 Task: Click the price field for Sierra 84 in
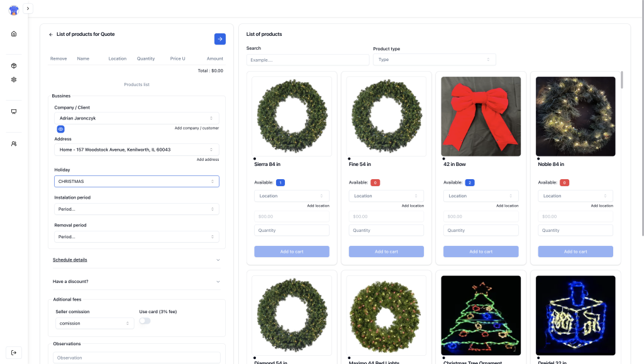pyautogui.click(x=292, y=216)
